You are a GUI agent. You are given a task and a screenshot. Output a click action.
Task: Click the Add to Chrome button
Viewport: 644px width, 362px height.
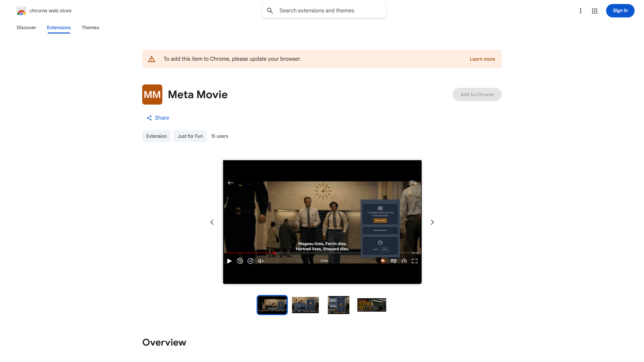477,94
